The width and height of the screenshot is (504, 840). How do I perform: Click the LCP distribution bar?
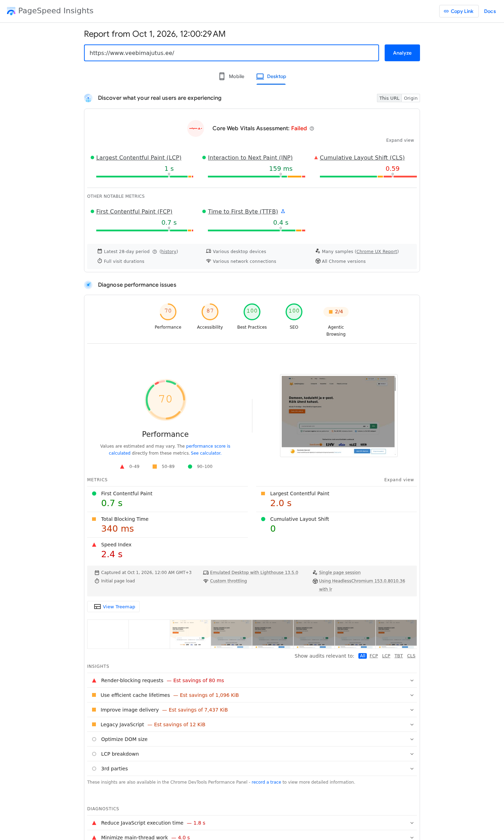pyautogui.click(x=145, y=176)
